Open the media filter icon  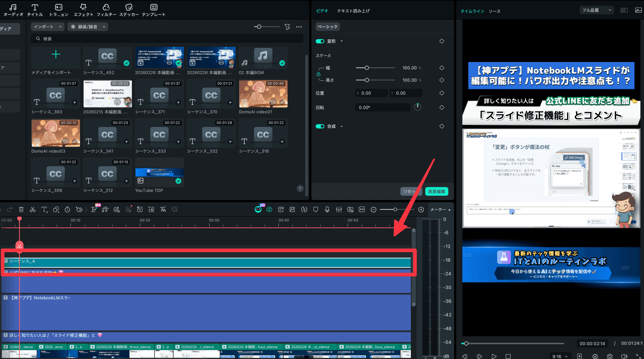coord(287,27)
